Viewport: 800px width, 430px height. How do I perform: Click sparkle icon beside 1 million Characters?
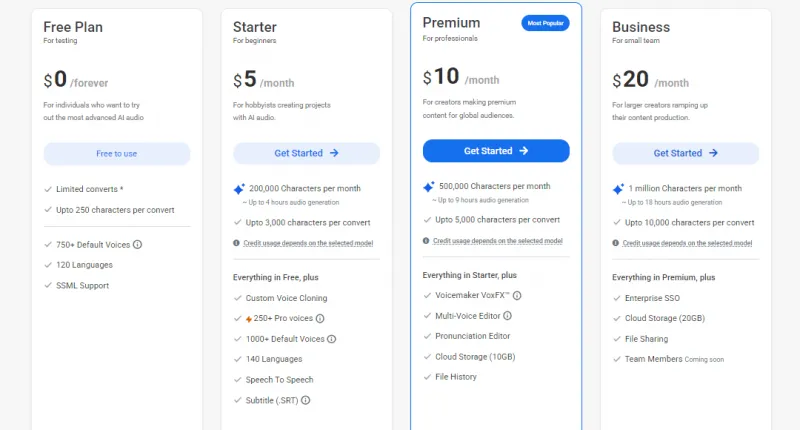pyautogui.click(x=618, y=188)
